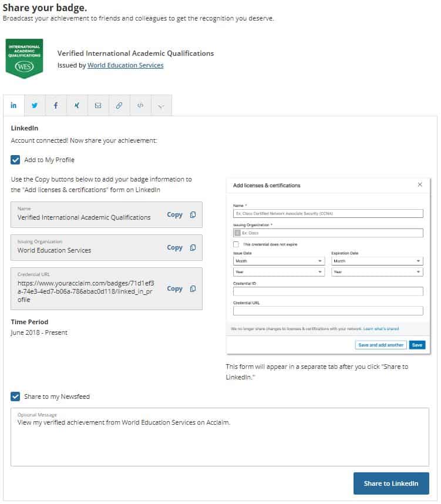Share the badge via email icon
Viewport: 441px width, 504px height.
98,105
